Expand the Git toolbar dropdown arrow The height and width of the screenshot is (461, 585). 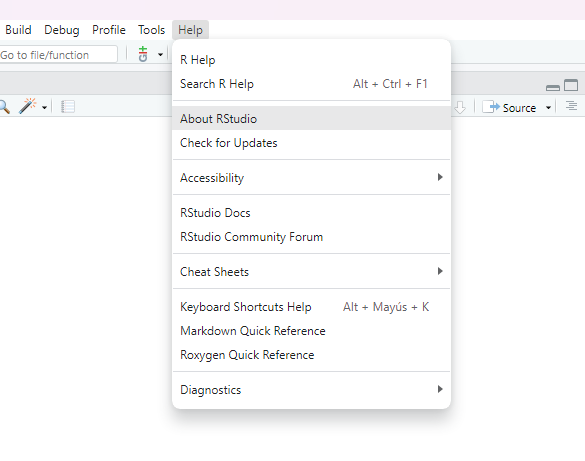[160, 55]
